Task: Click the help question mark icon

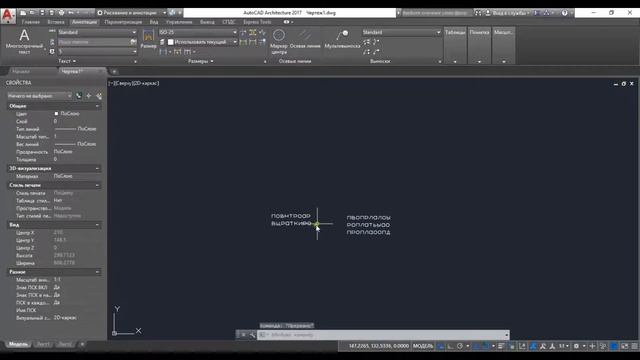Action: click(x=564, y=13)
